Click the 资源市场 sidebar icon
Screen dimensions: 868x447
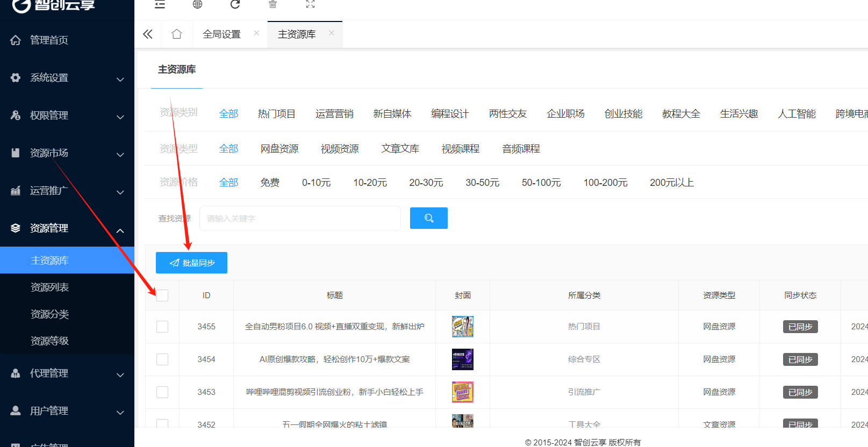[16, 153]
